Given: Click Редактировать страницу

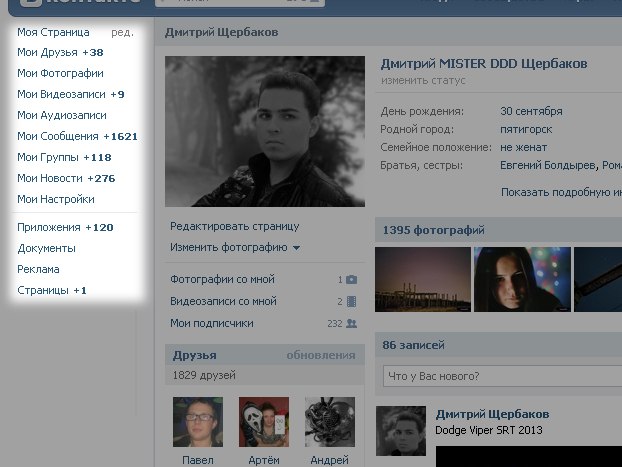Looking at the screenshot, I should pos(234,226).
